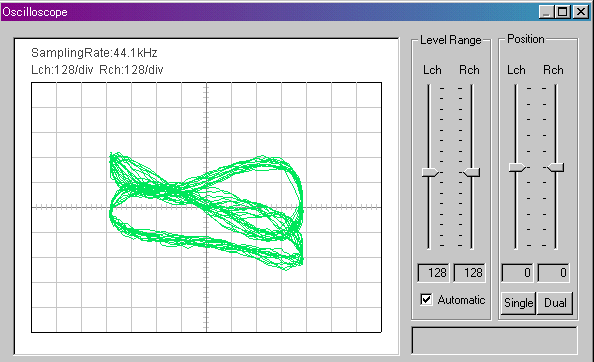The width and height of the screenshot is (594, 362).
Task: Maximize the Oscilloscope window
Action: (x=563, y=12)
